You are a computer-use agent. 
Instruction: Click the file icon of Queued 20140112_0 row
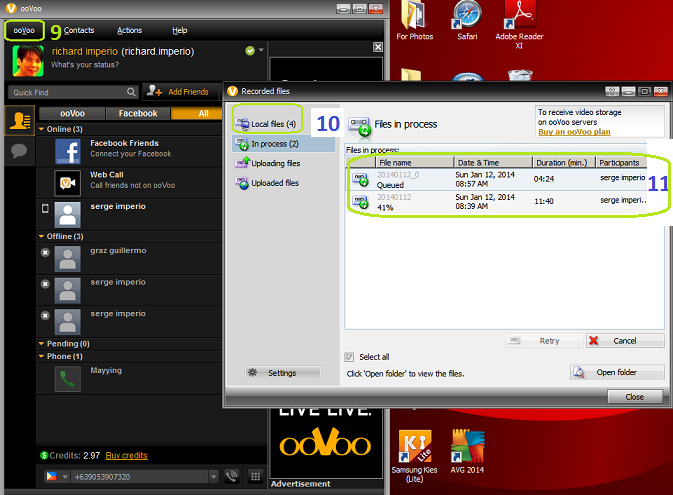360,179
